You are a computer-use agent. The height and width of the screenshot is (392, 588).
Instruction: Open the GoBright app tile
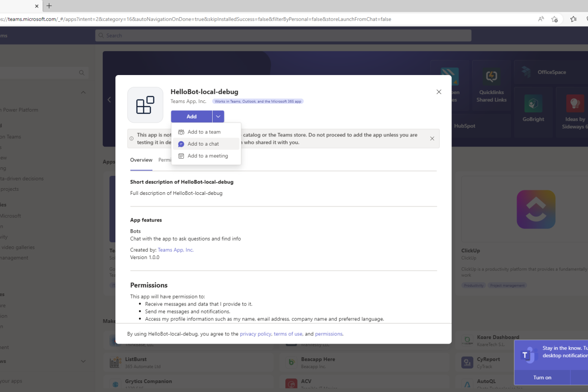point(533,112)
